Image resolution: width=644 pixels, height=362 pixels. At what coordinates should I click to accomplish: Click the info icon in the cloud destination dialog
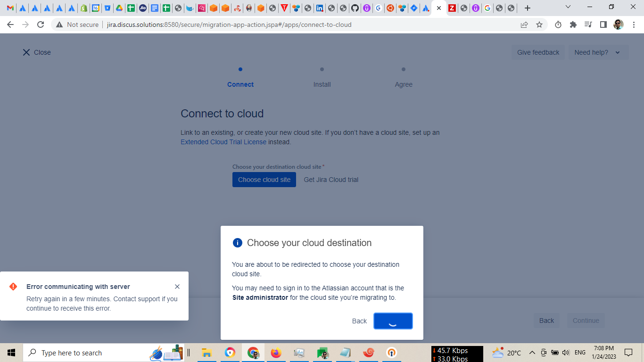(238, 242)
